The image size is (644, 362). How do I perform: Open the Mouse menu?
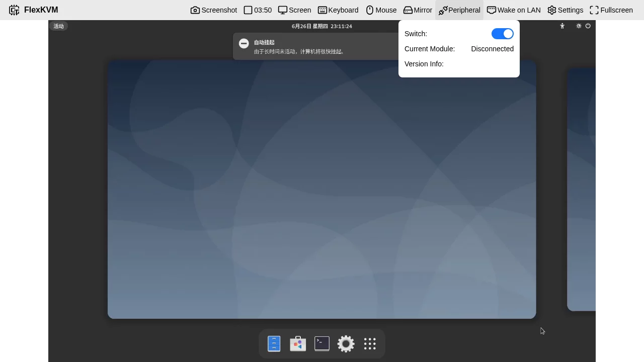coord(381,10)
